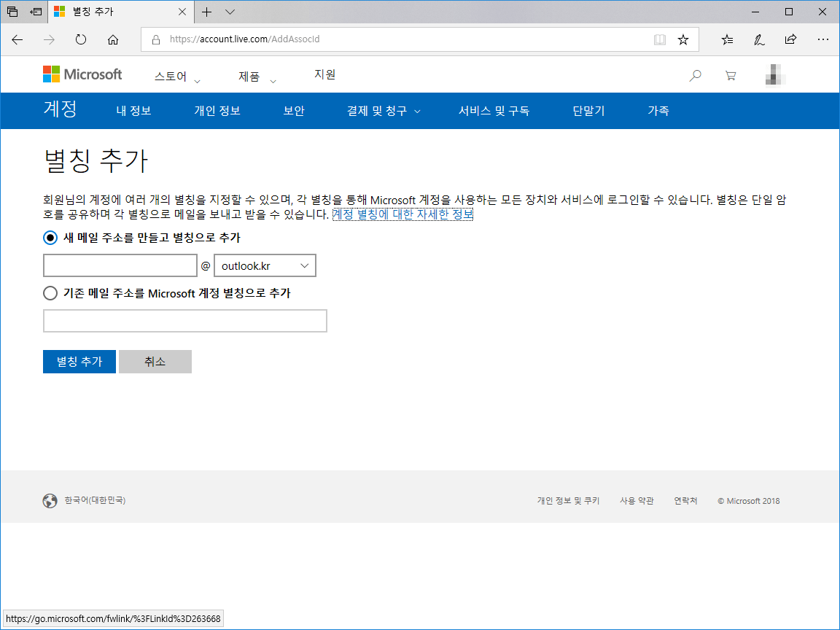Open the shopping cart icon
Viewport: 840px width, 630px height.
(x=730, y=76)
